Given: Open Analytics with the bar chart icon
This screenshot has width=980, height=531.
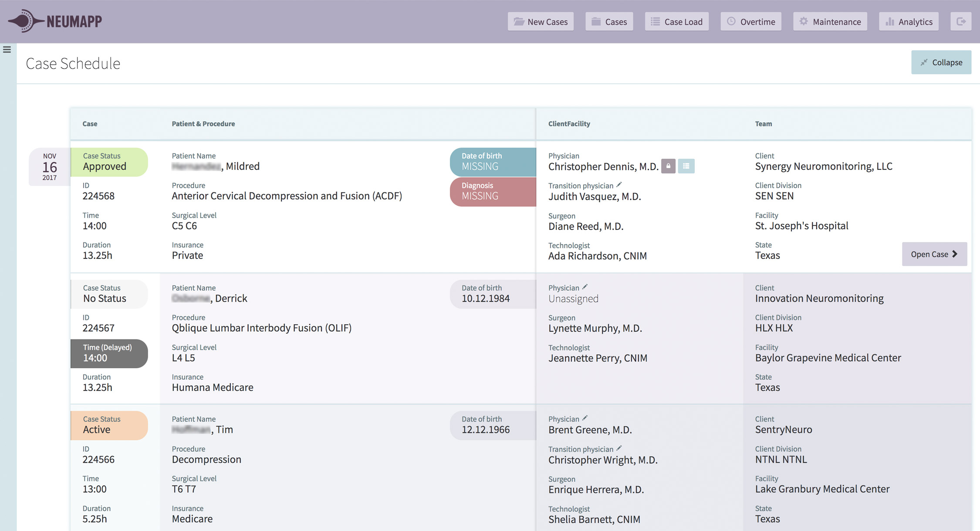Looking at the screenshot, I should click(x=889, y=21).
